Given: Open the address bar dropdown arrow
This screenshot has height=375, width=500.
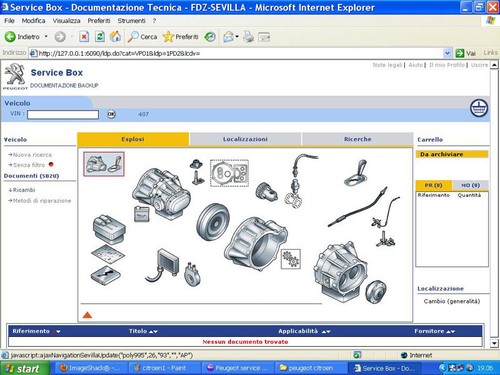Looking at the screenshot, I should click(x=447, y=53).
